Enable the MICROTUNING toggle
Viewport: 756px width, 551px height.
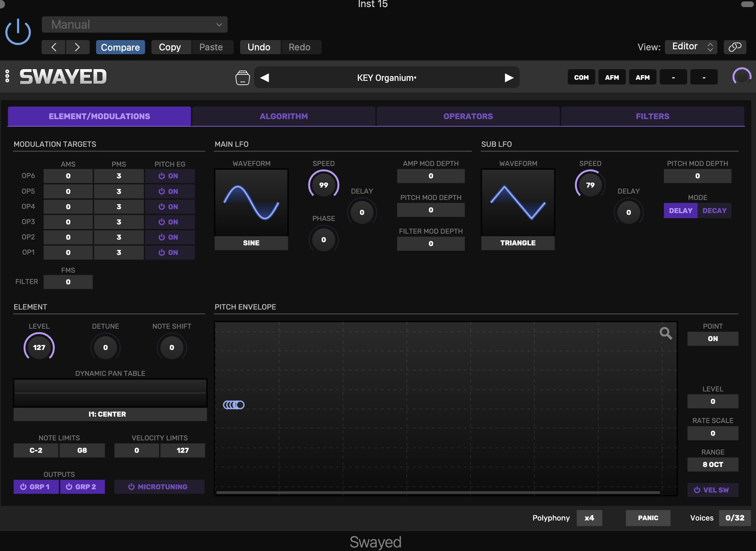pyautogui.click(x=159, y=487)
